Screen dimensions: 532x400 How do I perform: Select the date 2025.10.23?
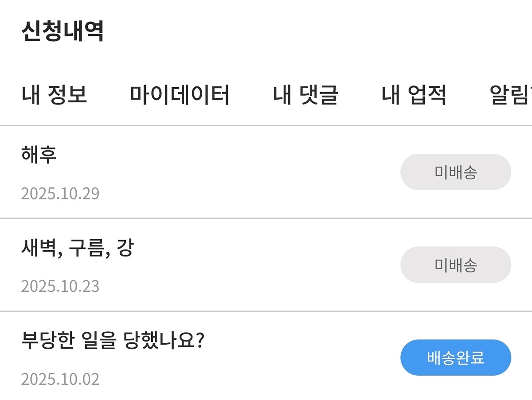click(60, 286)
